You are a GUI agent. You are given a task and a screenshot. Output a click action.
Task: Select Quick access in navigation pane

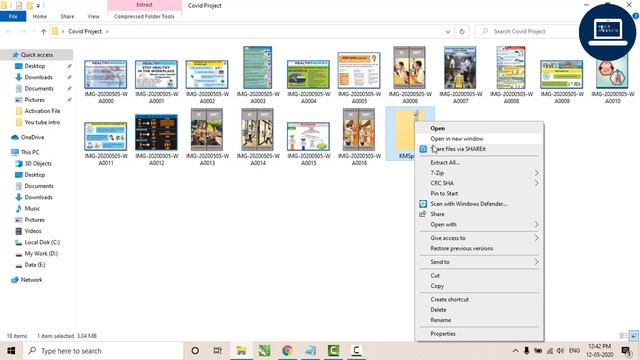37,55
